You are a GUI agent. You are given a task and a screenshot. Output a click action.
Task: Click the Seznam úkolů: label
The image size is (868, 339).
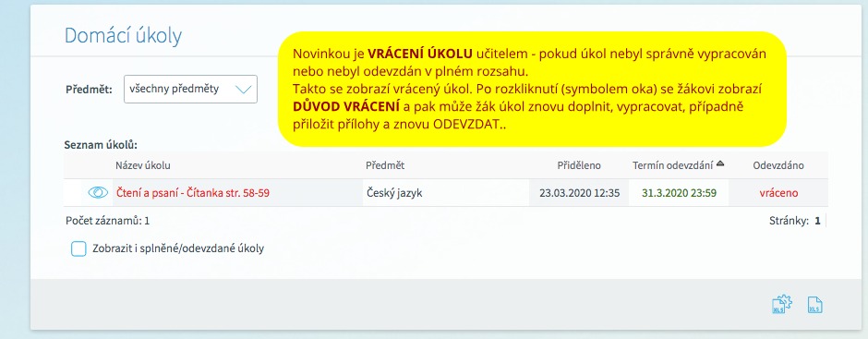(101, 145)
